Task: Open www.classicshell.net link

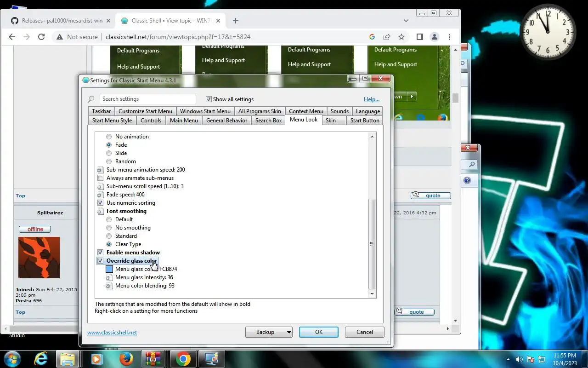Action: pyautogui.click(x=112, y=333)
